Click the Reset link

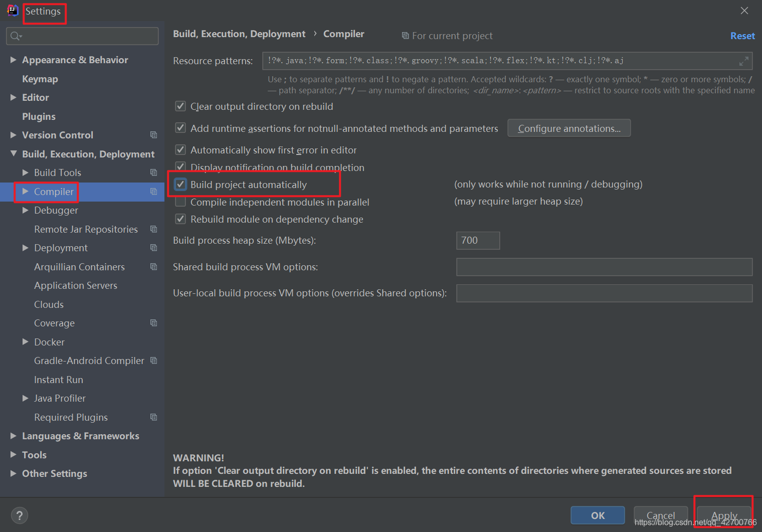(742, 35)
